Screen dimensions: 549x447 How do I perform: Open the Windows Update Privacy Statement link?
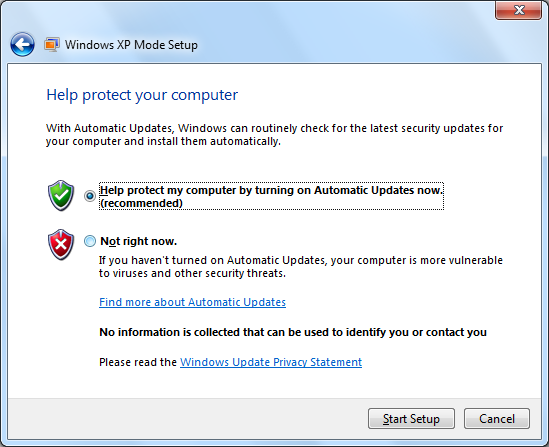[271, 362]
